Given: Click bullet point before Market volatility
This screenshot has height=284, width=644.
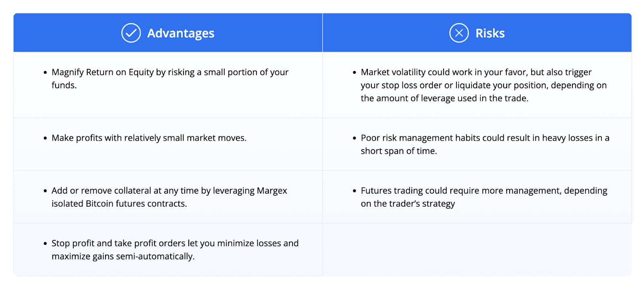Looking at the screenshot, I should coord(354,73).
